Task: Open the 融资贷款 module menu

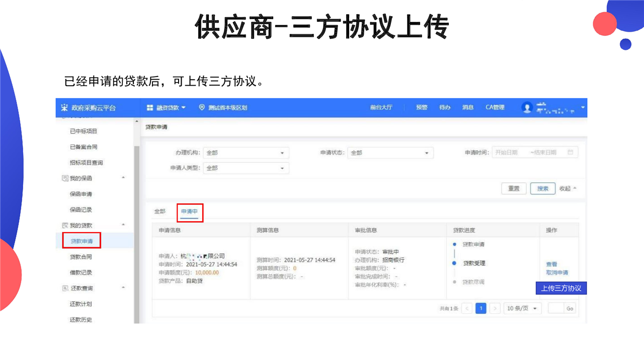Action: (x=166, y=108)
